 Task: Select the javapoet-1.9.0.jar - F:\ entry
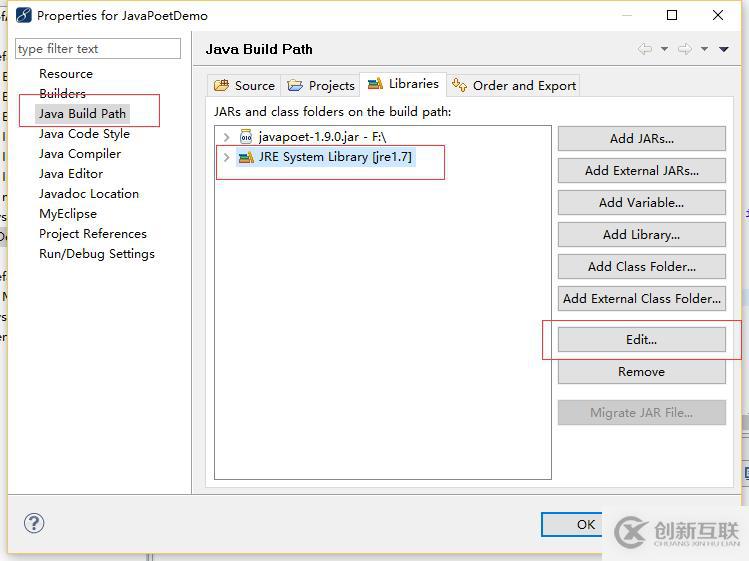322,137
